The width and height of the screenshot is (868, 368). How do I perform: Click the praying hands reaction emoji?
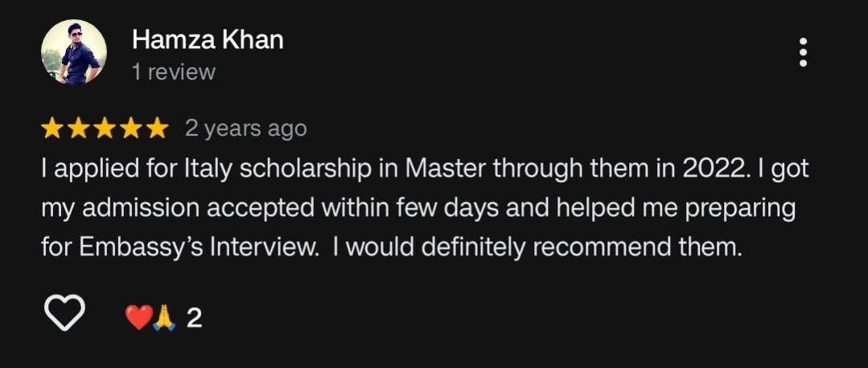pyautogui.click(x=164, y=318)
